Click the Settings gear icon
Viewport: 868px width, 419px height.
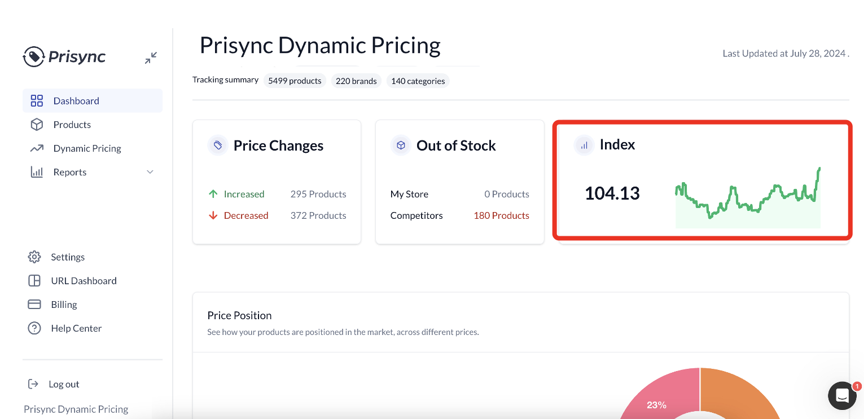click(34, 257)
